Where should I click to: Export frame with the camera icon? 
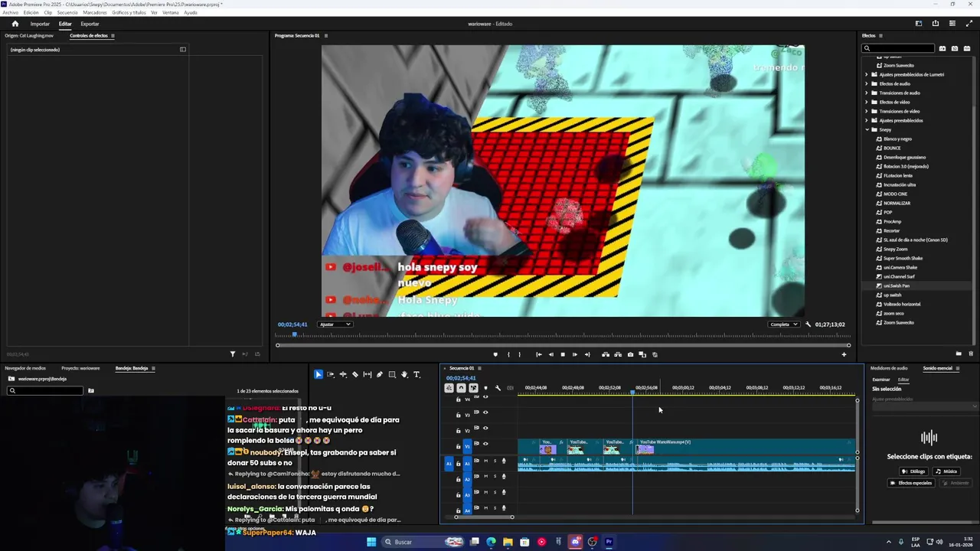point(630,354)
